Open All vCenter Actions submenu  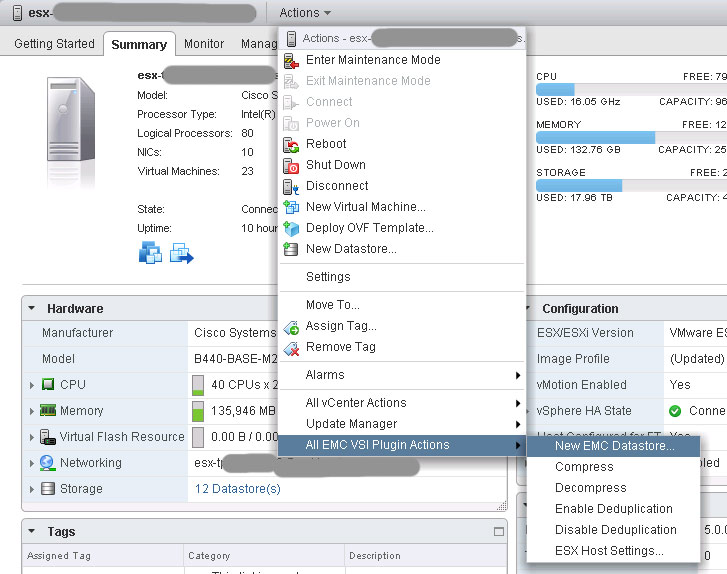click(402, 403)
